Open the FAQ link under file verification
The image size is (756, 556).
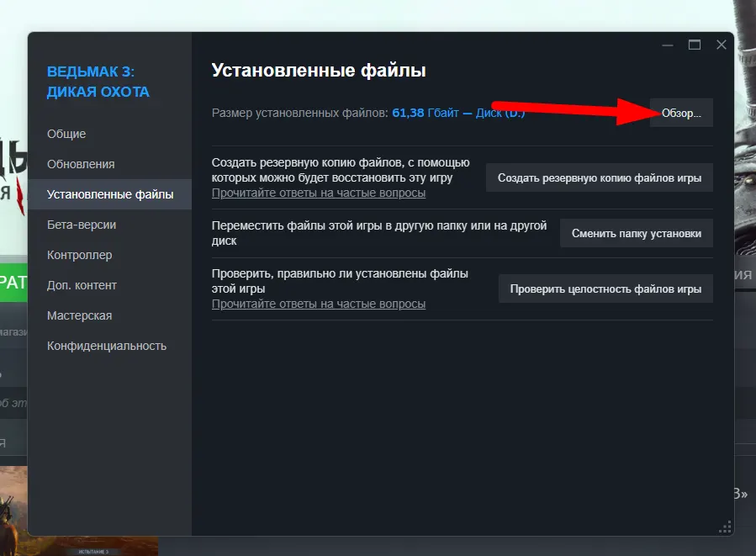pos(319,304)
